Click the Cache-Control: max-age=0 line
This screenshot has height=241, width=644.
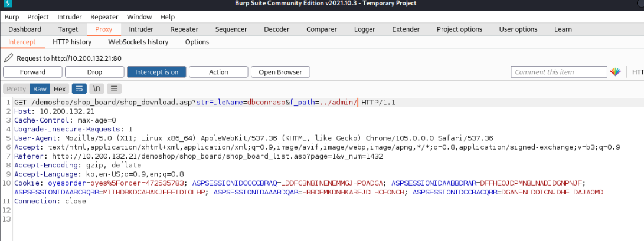[66, 120]
